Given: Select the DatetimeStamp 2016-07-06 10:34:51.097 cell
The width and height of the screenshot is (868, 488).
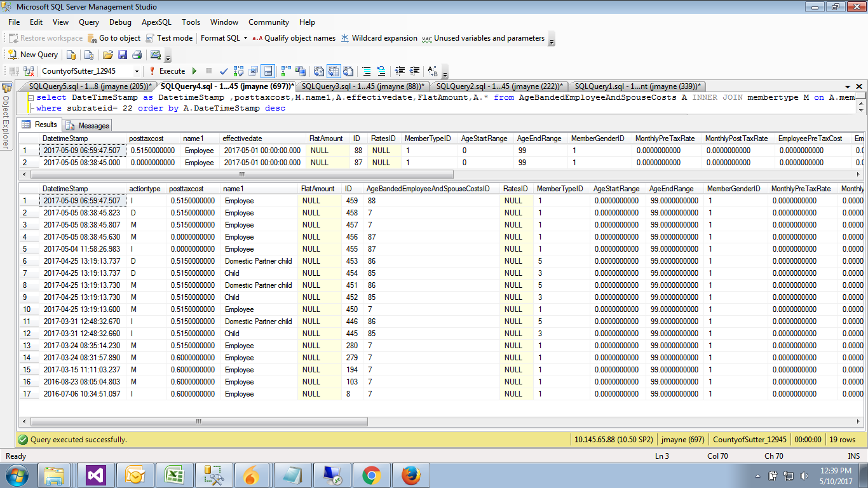Looking at the screenshot, I should (x=82, y=394).
